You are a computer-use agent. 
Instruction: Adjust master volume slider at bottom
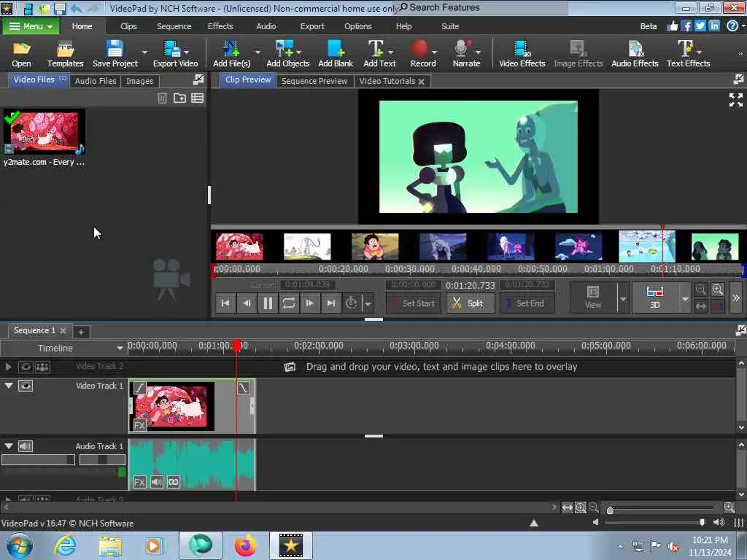[x=655, y=522]
